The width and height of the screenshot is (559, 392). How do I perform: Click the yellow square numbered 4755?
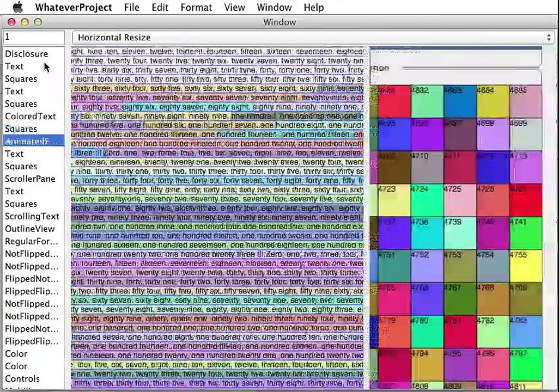coord(525,266)
